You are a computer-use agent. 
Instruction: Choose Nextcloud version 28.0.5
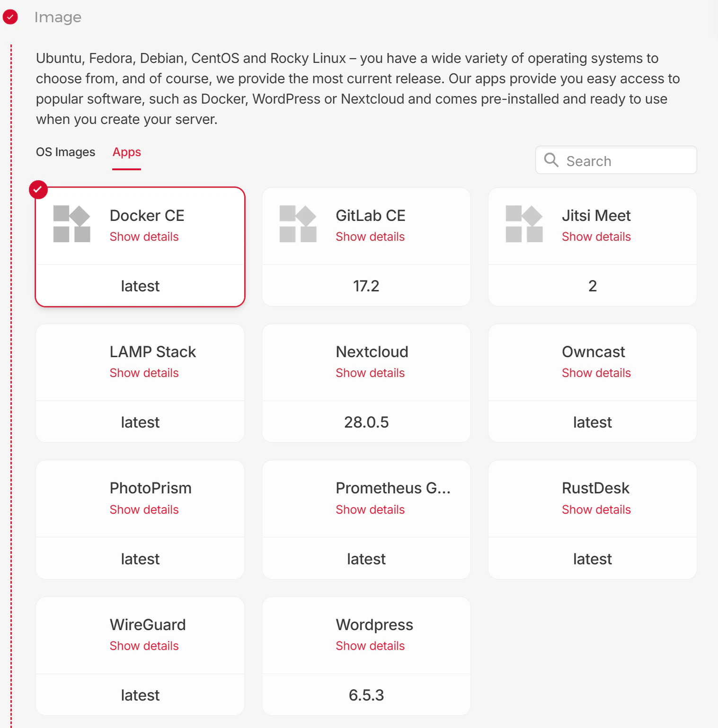(x=366, y=422)
